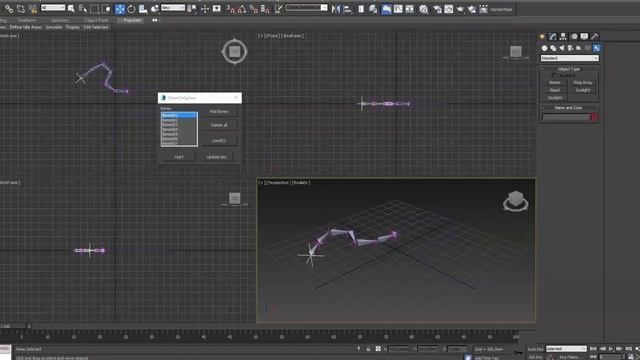Toggle Percent Snap
This screenshot has height=360, width=640.
pyautogui.click(x=253, y=9)
